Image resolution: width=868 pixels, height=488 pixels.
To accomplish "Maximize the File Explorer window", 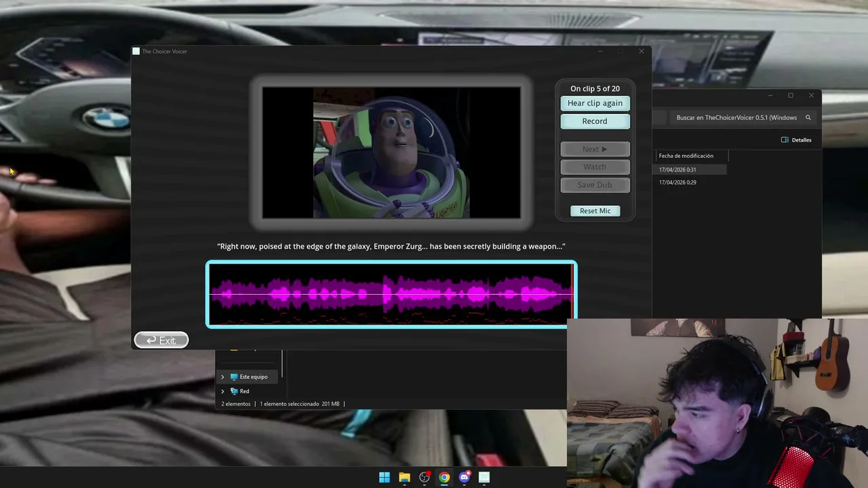I will (791, 96).
